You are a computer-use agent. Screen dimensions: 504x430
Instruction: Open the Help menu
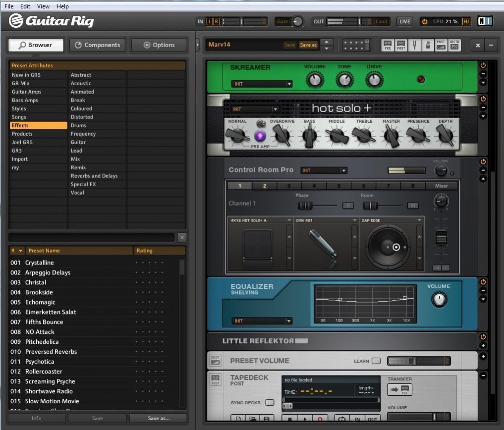pos(62,6)
